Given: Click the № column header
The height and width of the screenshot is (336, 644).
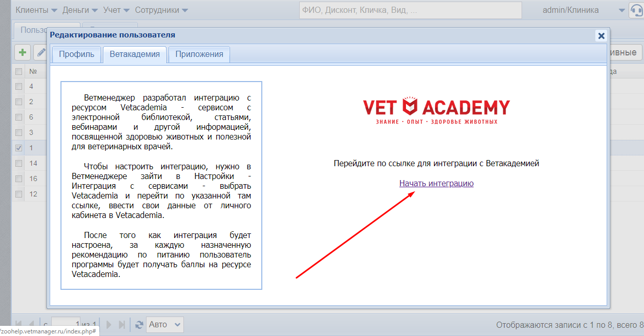Looking at the screenshot, I should (33, 71).
